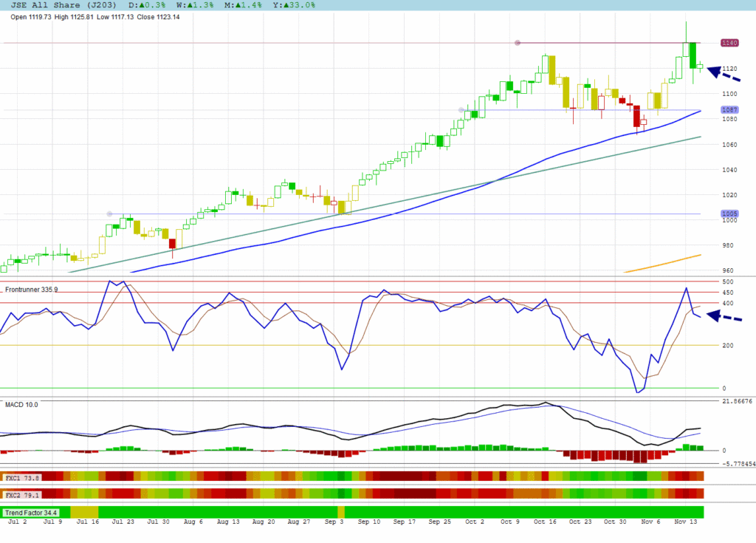756x543 pixels.
Task: Select the grey dot on the 1087 line
Action: coord(461,110)
